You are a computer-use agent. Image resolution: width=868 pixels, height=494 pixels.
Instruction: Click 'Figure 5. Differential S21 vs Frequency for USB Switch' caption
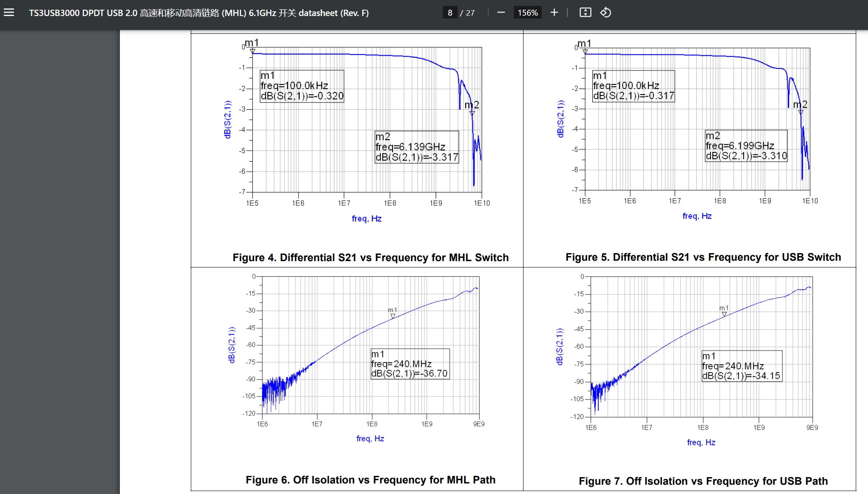tap(703, 257)
